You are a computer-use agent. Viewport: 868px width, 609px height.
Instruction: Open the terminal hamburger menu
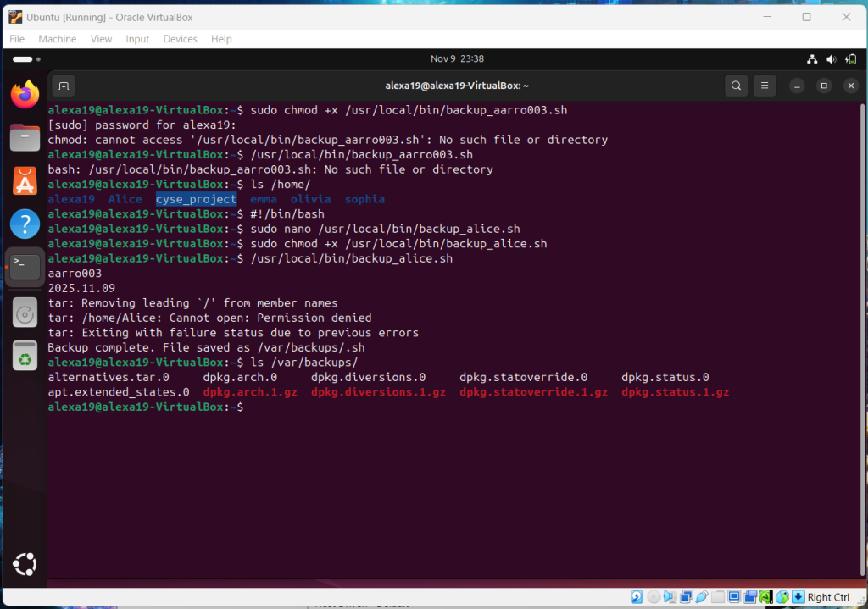point(765,86)
